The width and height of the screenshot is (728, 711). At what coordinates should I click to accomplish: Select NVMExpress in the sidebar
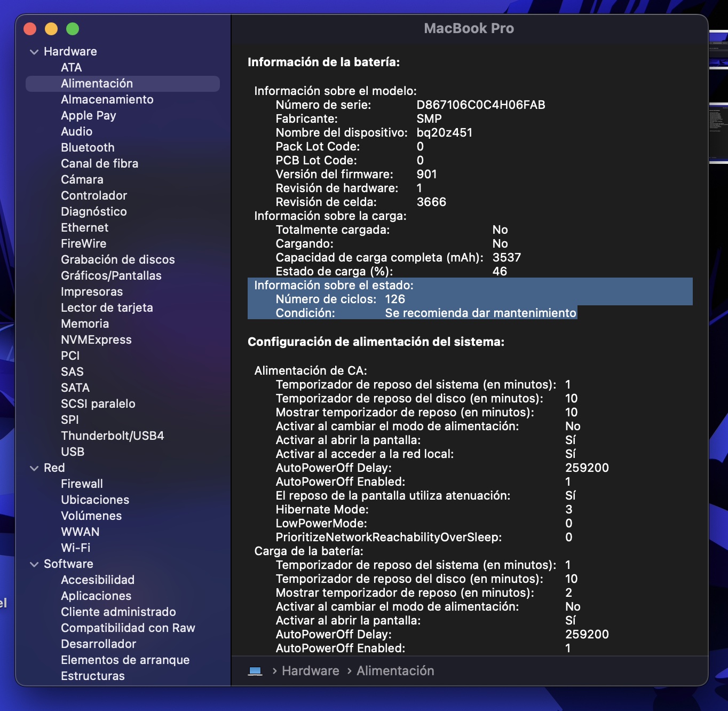click(x=96, y=340)
